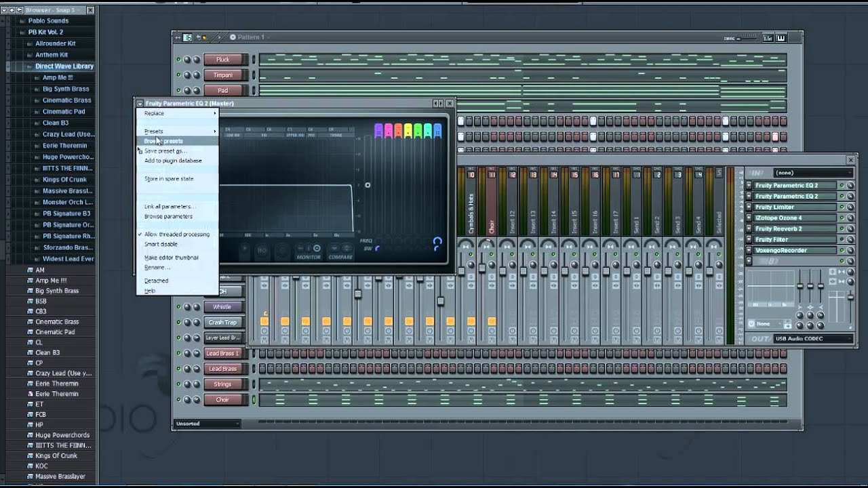Mute the Strings channel via green LED
Image resolution: width=868 pixels, height=488 pixels.
click(179, 384)
